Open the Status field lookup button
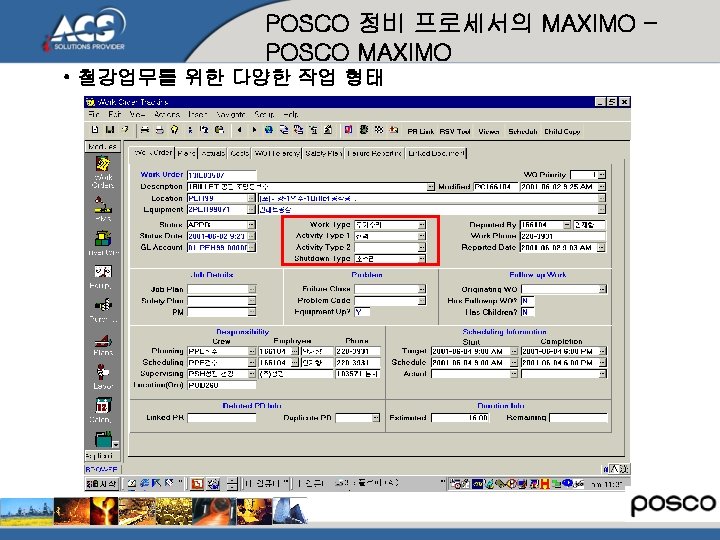The image size is (720, 540). 251,225
